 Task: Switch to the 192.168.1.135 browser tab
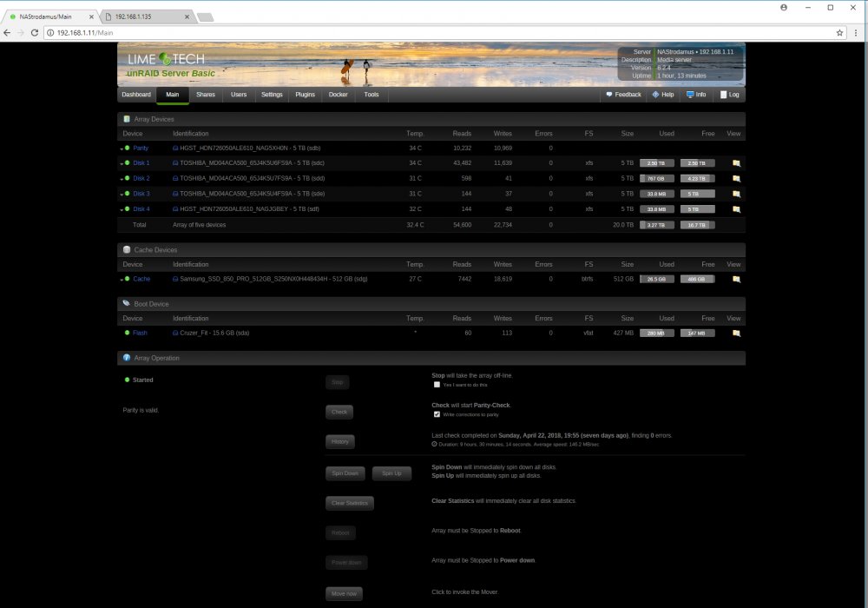tap(148, 17)
